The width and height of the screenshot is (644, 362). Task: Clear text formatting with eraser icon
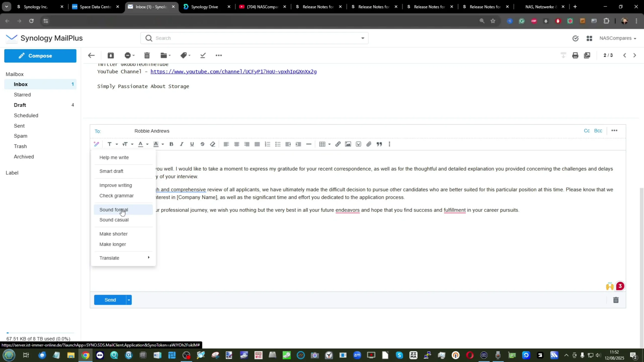pos(213,144)
